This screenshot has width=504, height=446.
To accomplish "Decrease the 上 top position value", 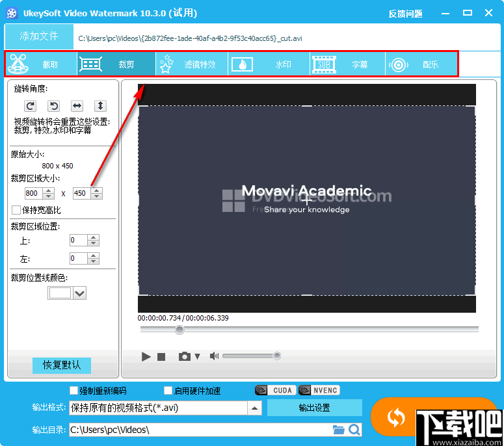I will click(x=93, y=243).
